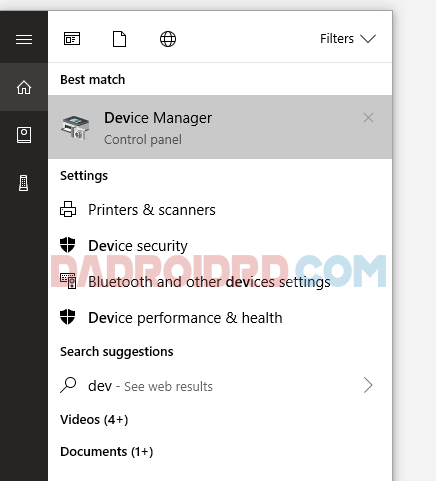Screen dimensions: 436x481
Task: Expand web results arrow for dev
Action: pos(368,385)
